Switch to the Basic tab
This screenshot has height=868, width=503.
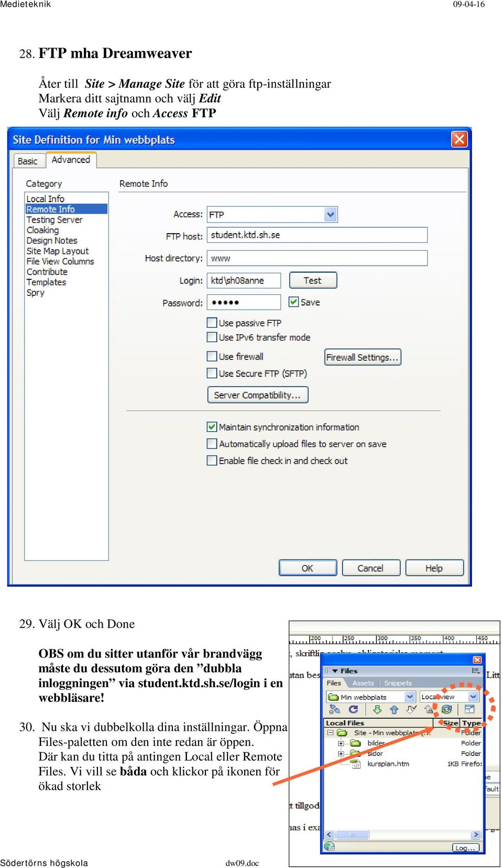pos(28,161)
